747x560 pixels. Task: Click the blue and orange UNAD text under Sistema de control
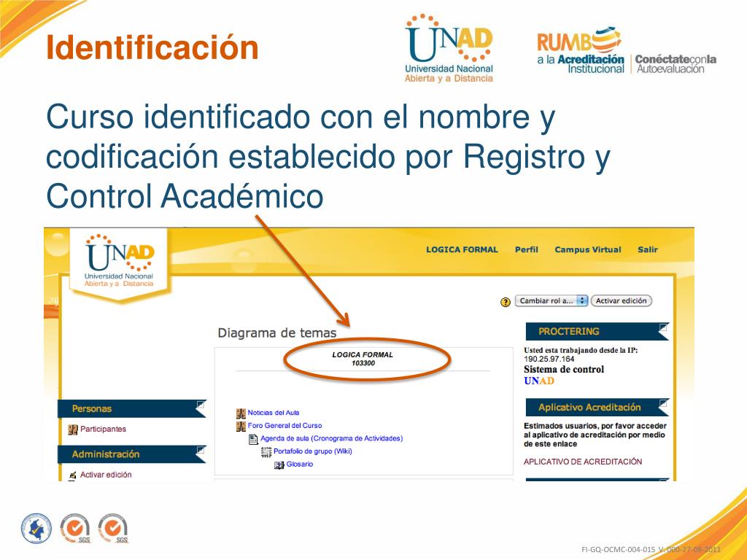point(539,381)
